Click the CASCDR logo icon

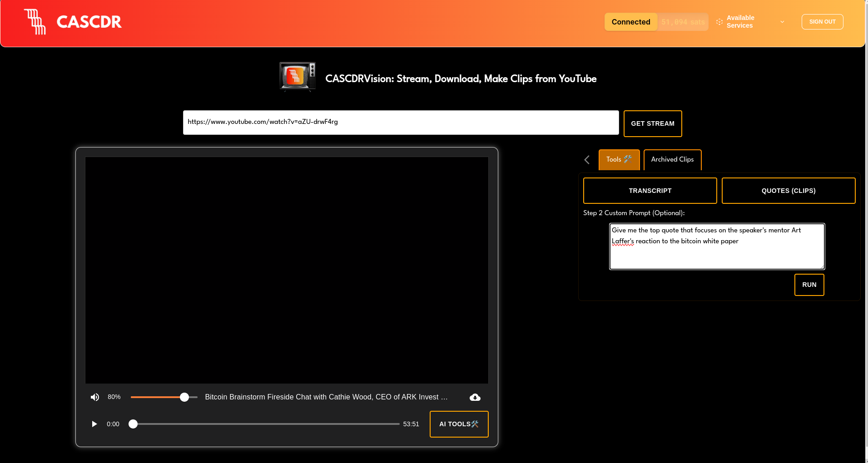click(x=35, y=22)
